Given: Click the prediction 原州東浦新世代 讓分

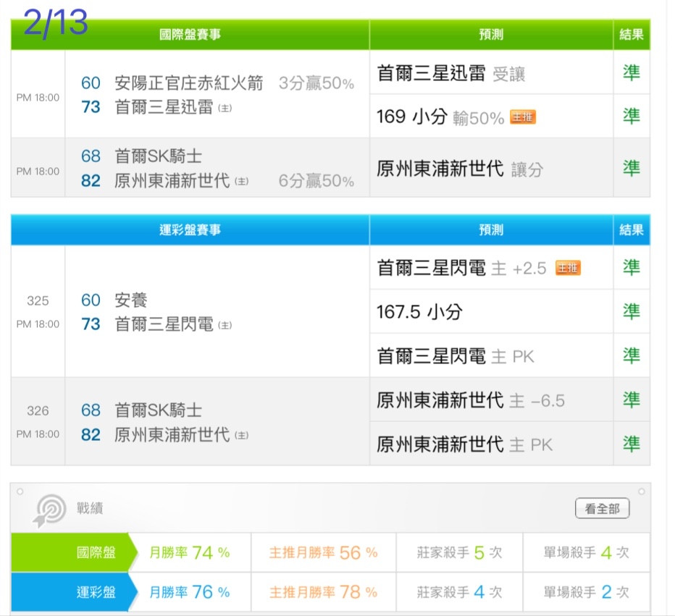Looking at the screenshot, I should click(x=460, y=169).
